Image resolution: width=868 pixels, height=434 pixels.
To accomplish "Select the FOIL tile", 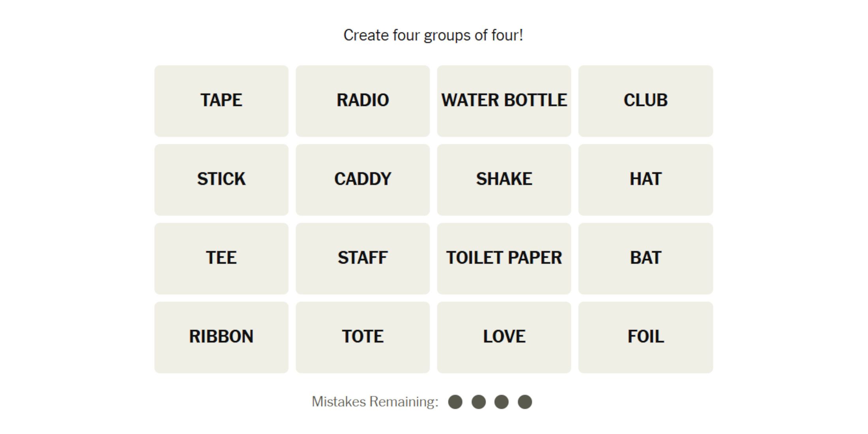I will coord(645,337).
